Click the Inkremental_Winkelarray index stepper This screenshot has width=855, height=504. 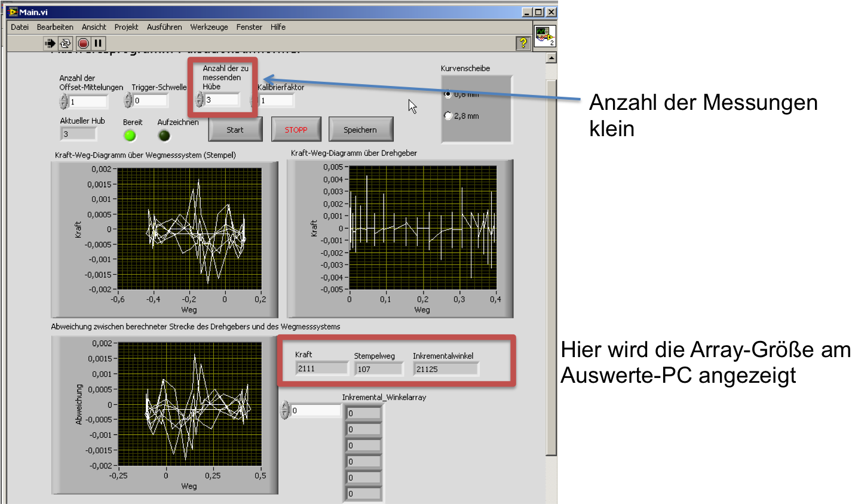point(285,410)
